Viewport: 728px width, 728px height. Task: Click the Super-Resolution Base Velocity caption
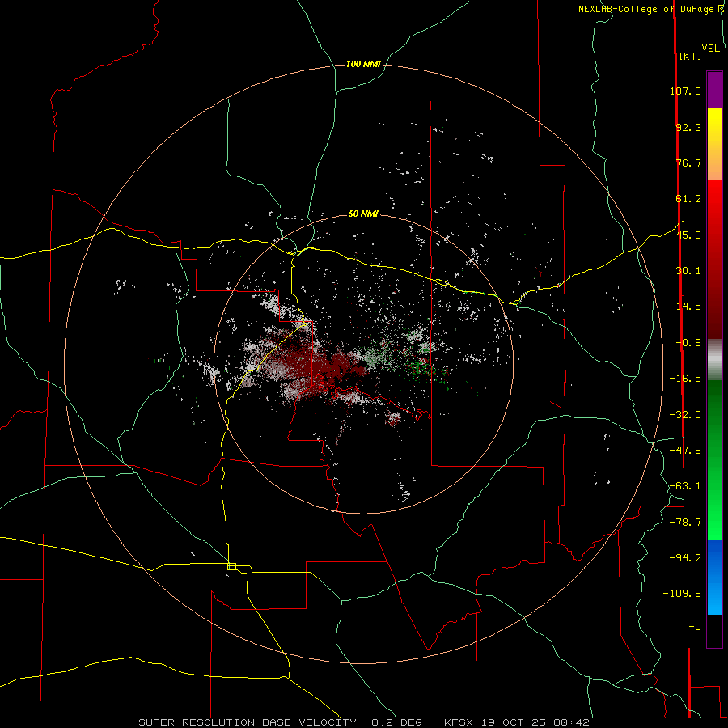[x=363, y=722]
